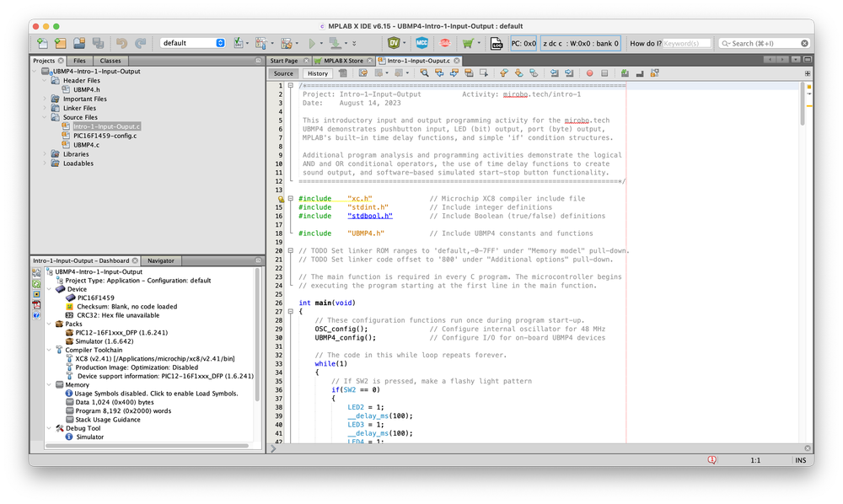Click the green shopping cart icon
The height and width of the screenshot is (504, 843).
[468, 43]
